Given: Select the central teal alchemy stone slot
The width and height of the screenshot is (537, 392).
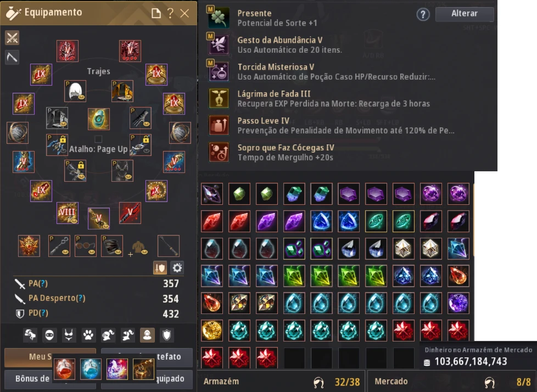Looking at the screenshot, I should pos(99,119).
